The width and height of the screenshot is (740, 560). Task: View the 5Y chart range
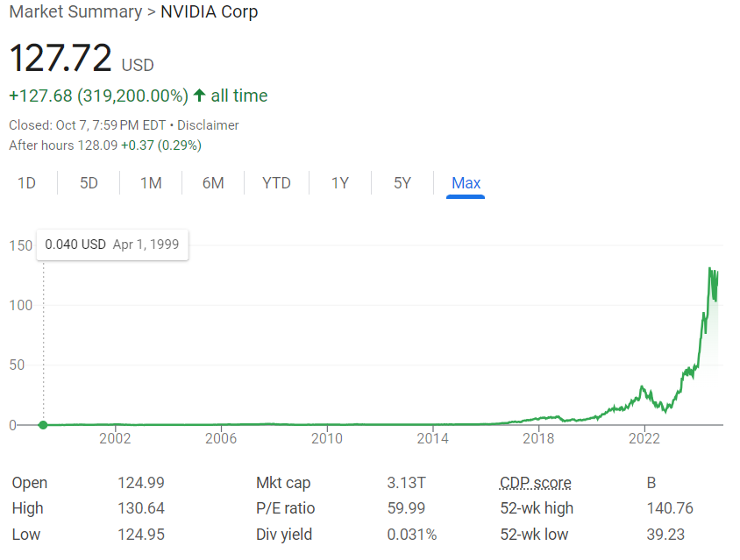pos(402,183)
